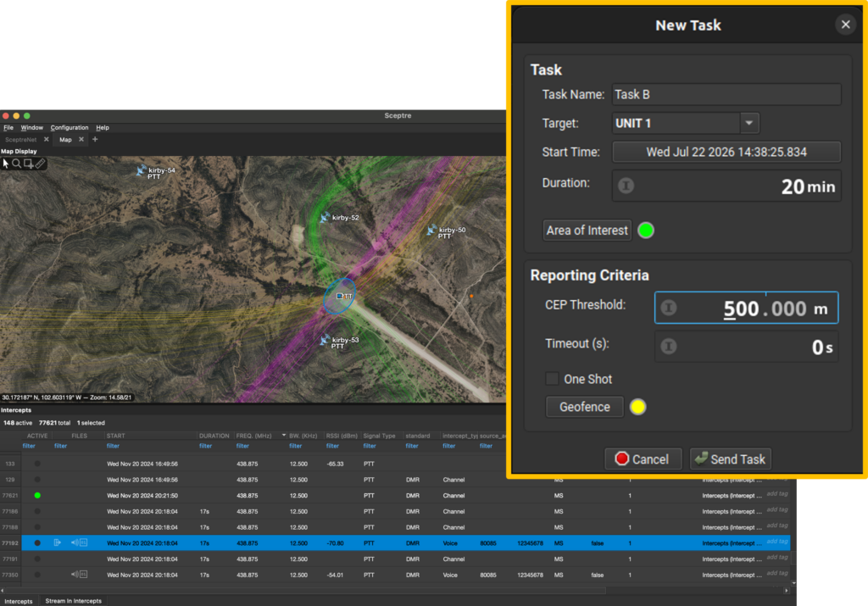Click the FREQ. (MHz) column sort arrow
Viewport: 868px width, 606px height.
coord(283,436)
